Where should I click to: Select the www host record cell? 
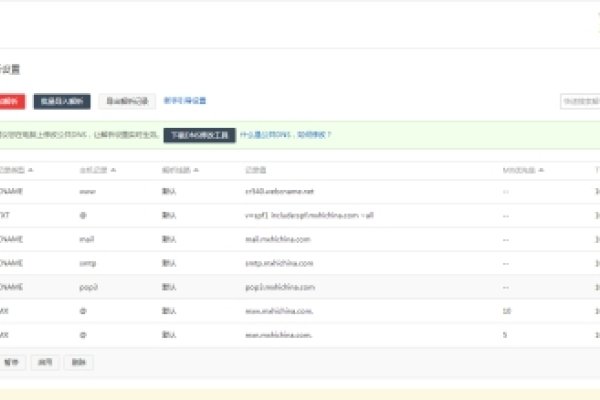tap(88, 191)
